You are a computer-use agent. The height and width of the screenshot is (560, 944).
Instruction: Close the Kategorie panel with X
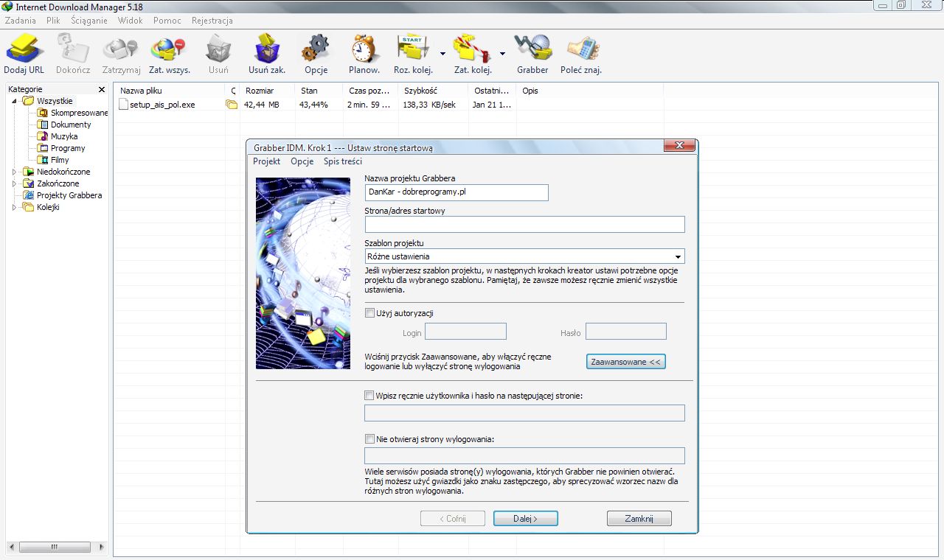point(102,89)
